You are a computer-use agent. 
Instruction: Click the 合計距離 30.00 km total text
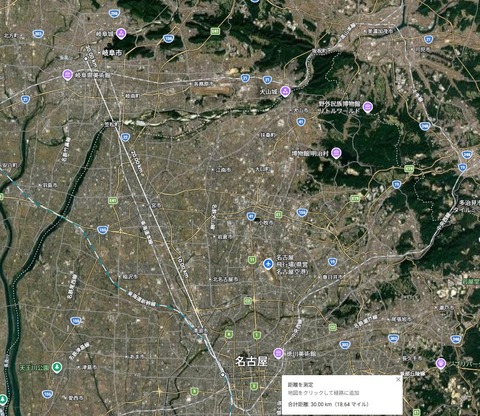pos(328,404)
